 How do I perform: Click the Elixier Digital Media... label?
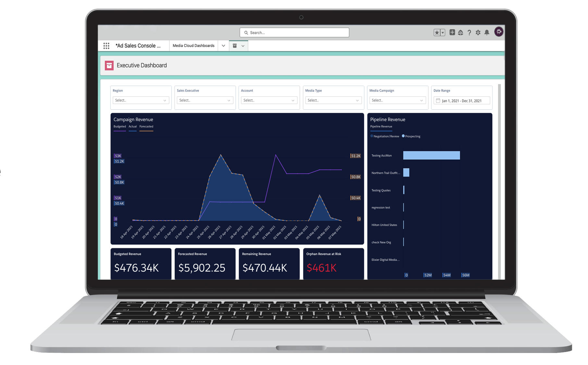click(386, 260)
